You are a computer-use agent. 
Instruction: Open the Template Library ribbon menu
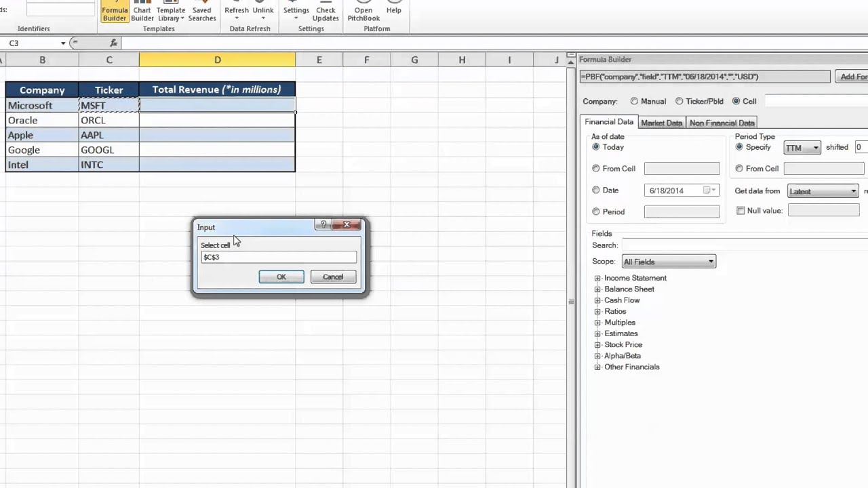pos(170,12)
